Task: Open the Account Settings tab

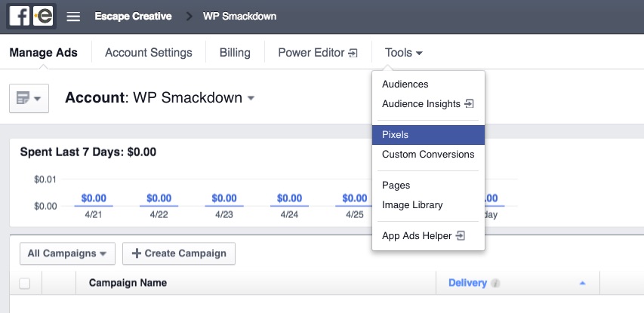Action: tap(149, 53)
